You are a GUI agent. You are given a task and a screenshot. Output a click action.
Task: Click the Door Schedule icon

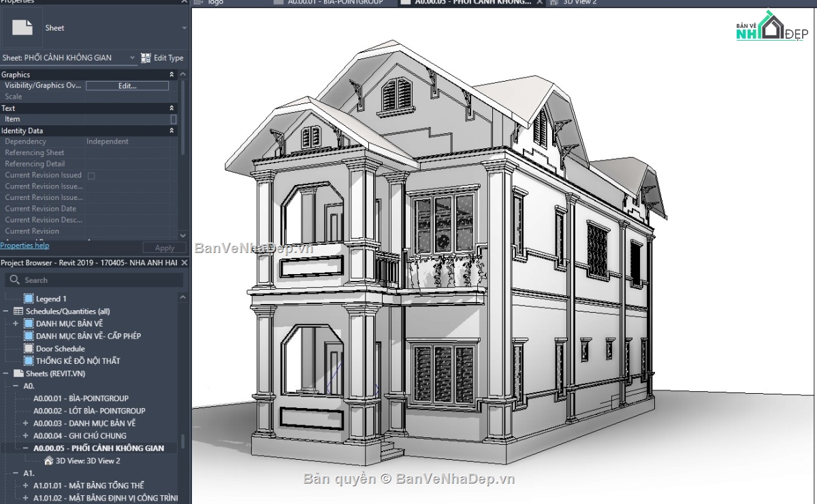pyautogui.click(x=29, y=348)
